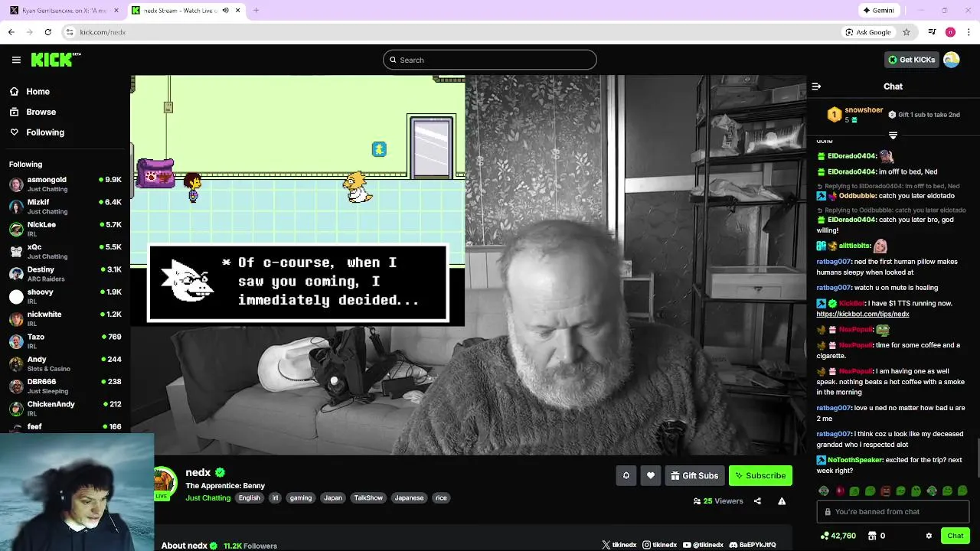Open Mizkif channel in Following list
This screenshot has width=980, height=551.
[65, 207]
